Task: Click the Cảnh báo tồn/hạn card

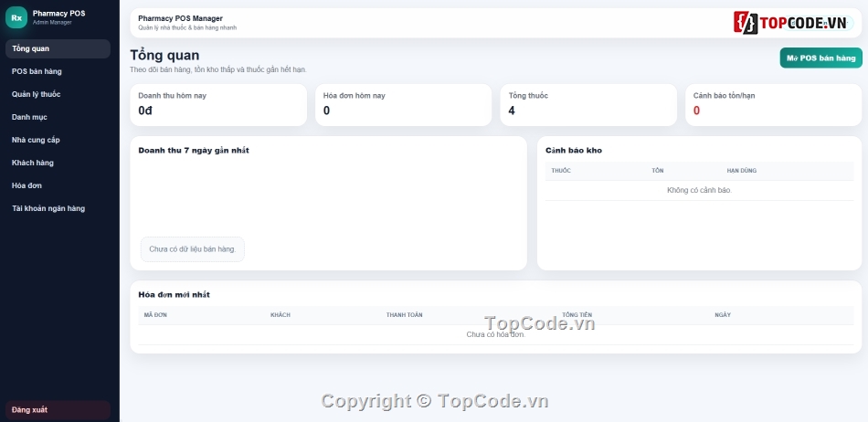Action: [x=773, y=105]
